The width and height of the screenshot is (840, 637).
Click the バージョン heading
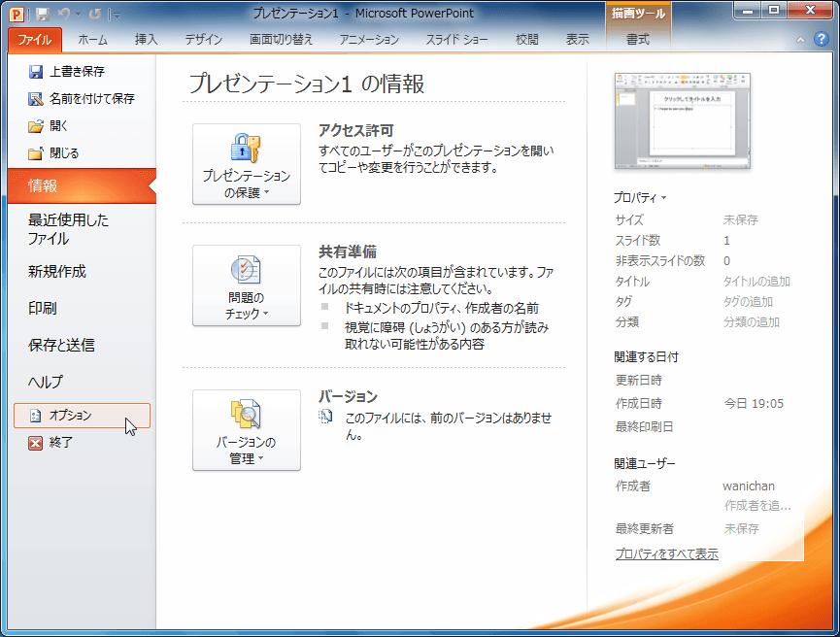coord(349,396)
